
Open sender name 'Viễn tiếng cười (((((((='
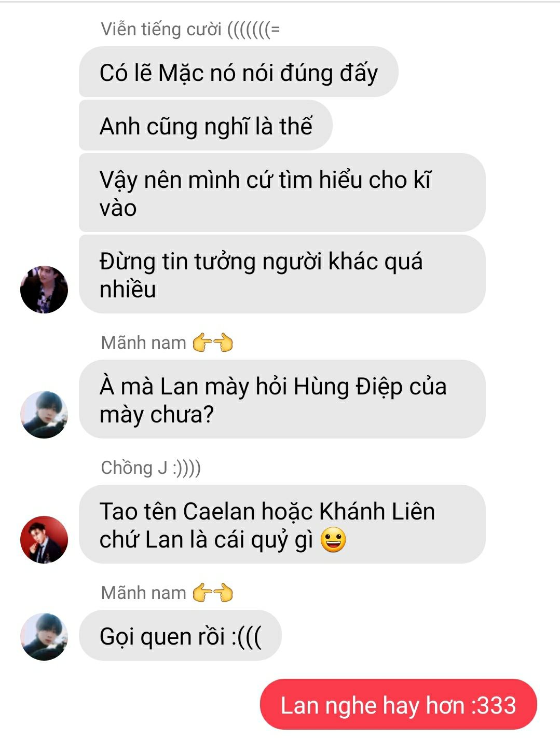tap(190, 29)
